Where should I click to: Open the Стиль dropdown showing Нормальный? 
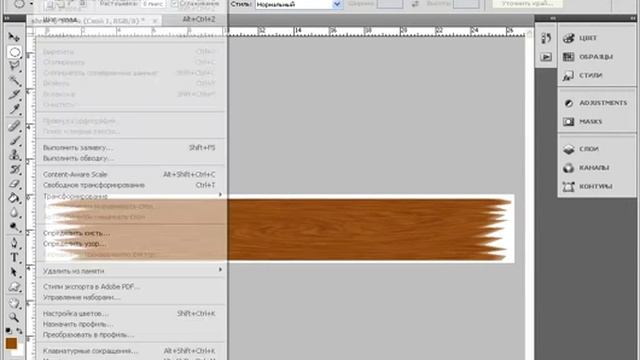(x=299, y=4)
